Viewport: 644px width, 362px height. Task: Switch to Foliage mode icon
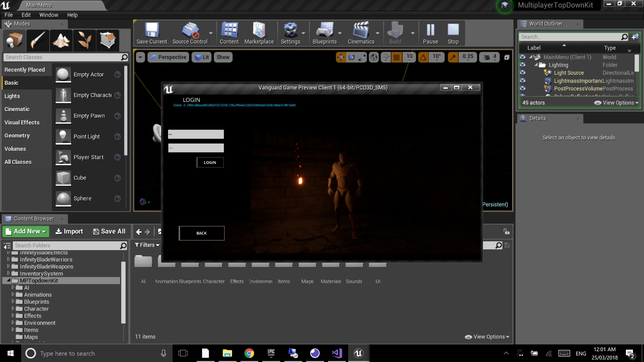(85, 41)
